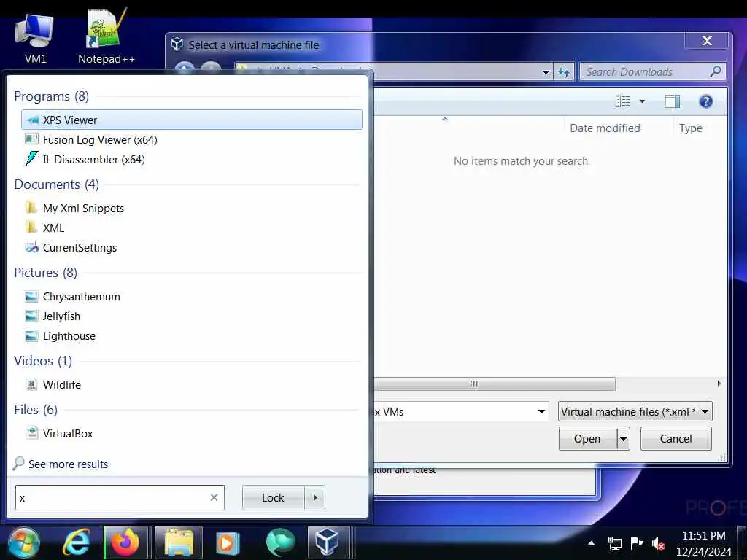Sort by Type column header
747x560 pixels.
691,128
